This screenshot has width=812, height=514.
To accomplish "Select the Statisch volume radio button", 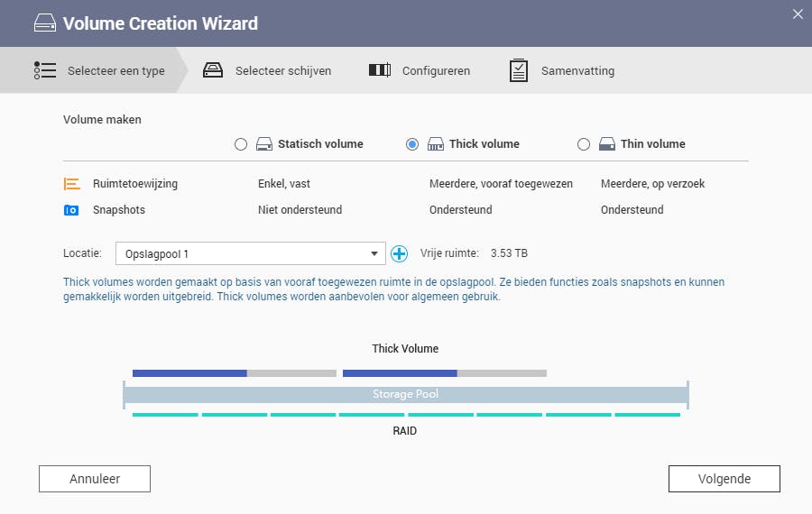I will tap(241, 144).
